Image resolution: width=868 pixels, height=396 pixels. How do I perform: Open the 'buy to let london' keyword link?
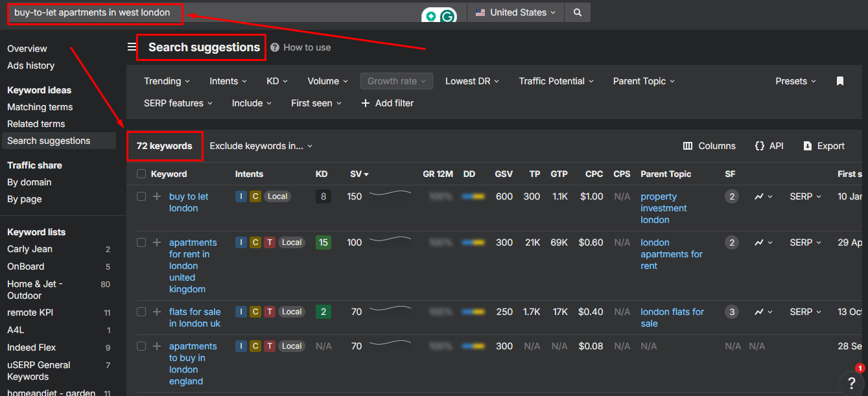(189, 202)
